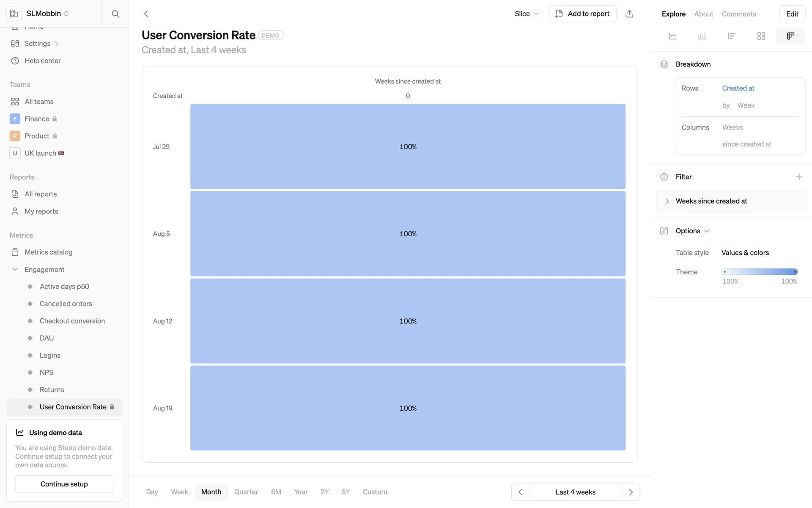Select the grid tiles view icon
This screenshot has height=508, width=812.
[761, 36]
